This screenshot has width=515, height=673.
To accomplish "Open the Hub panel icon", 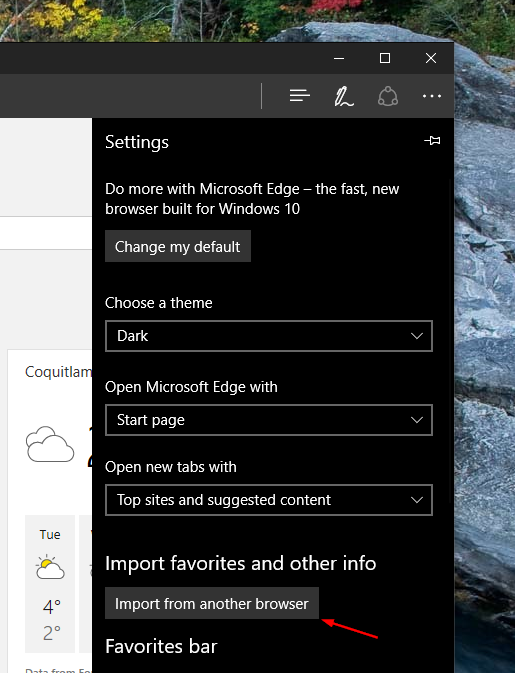I will point(300,95).
